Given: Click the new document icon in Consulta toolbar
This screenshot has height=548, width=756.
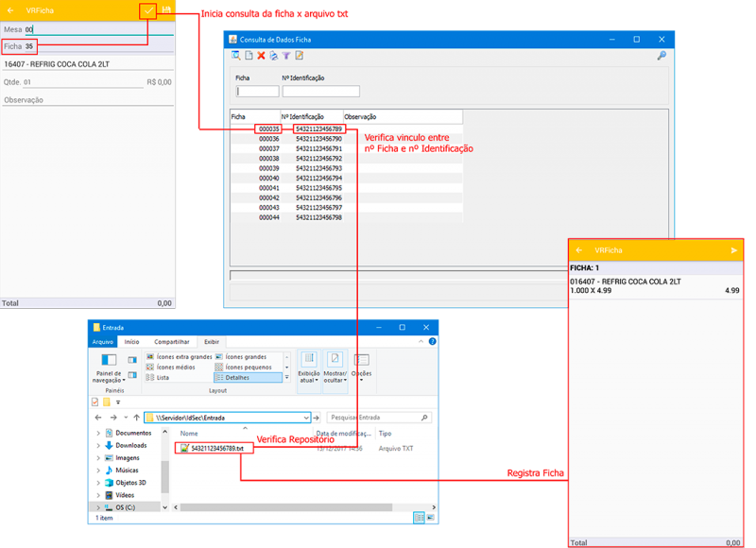Looking at the screenshot, I should point(249,56).
